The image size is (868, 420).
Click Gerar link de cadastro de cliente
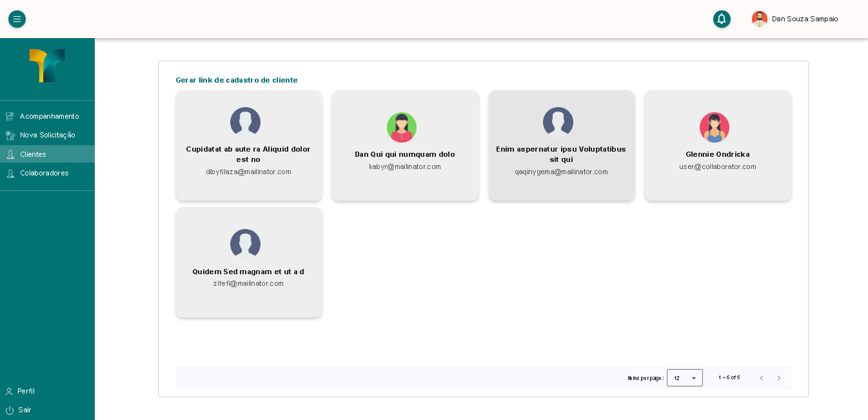(x=236, y=80)
